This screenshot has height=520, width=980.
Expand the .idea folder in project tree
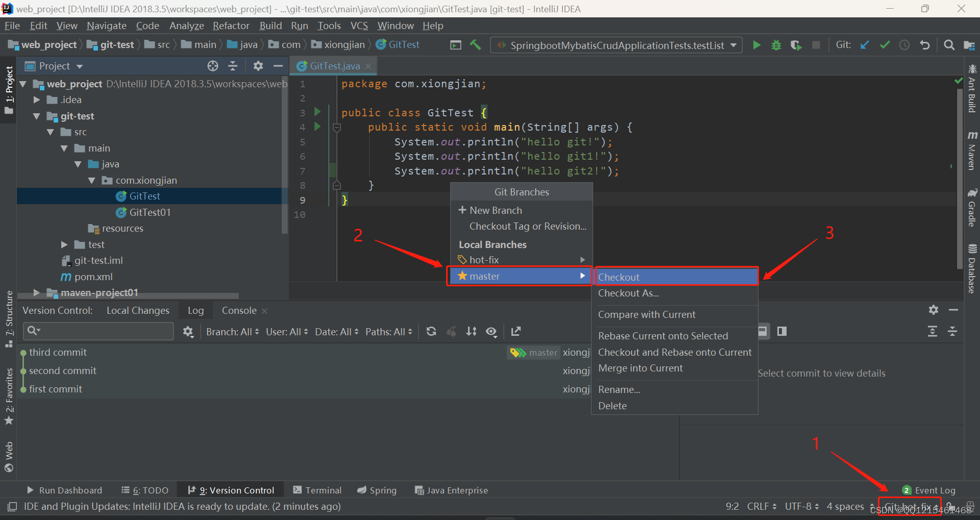pyautogui.click(x=36, y=100)
